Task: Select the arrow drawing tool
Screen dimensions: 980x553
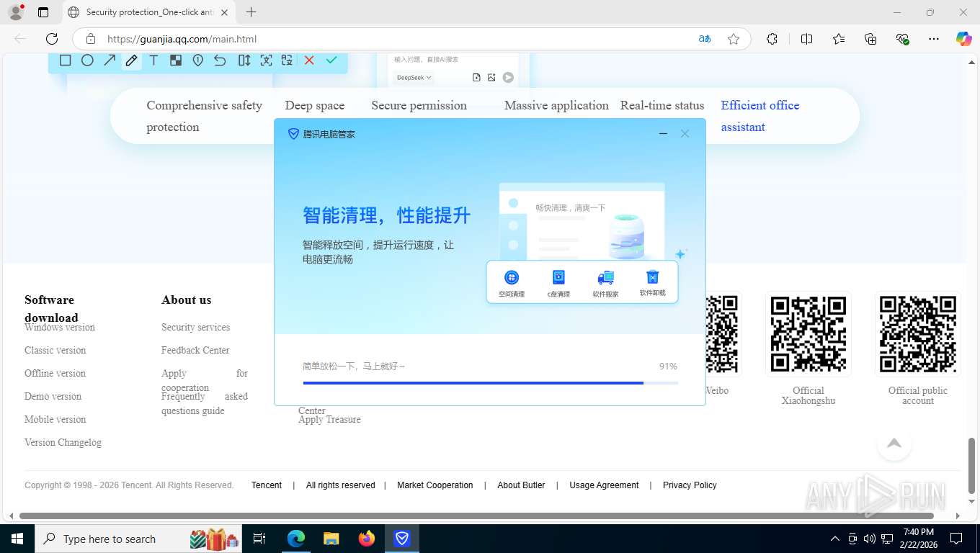Action: (110, 60)
